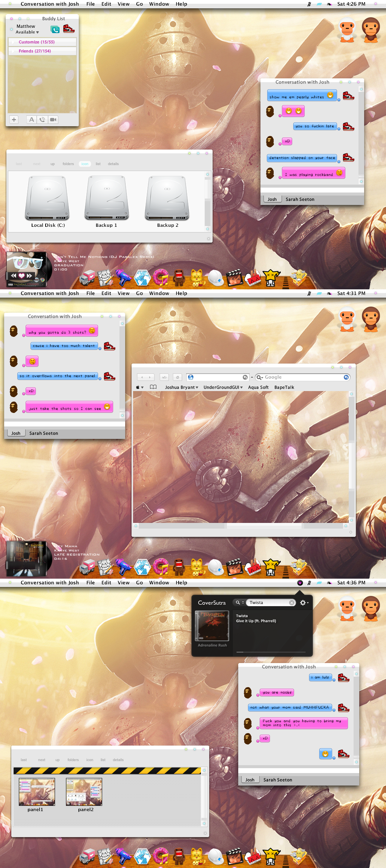Open the Joshua Bryant bookmarks dropdown
The image size is (386, 868).
181,387
